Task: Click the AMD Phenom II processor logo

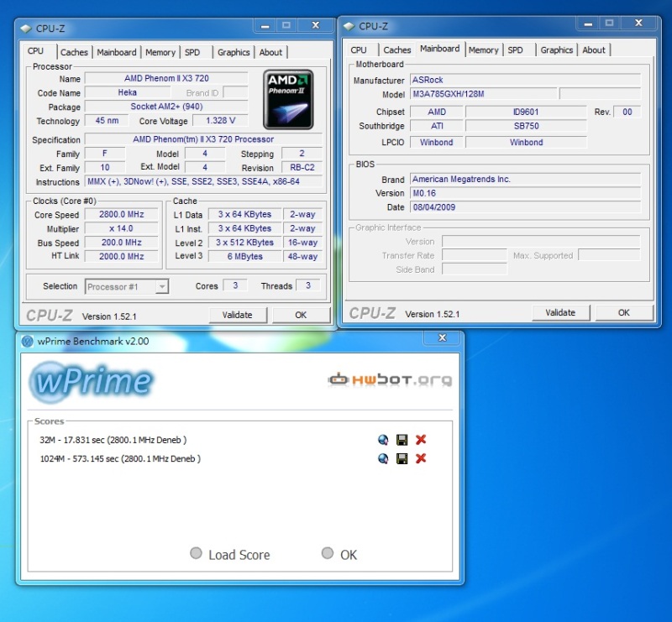Action: coord(288,99)
